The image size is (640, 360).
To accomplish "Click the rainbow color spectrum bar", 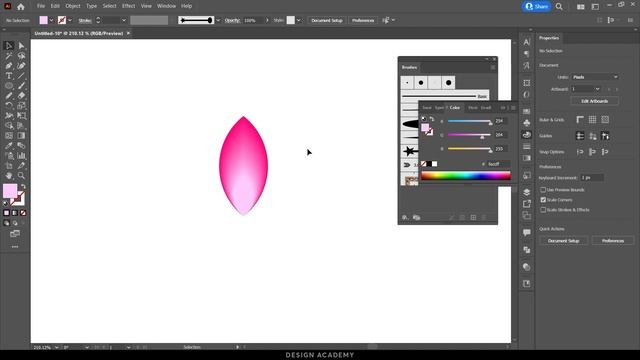I will [x=466, y=176].
